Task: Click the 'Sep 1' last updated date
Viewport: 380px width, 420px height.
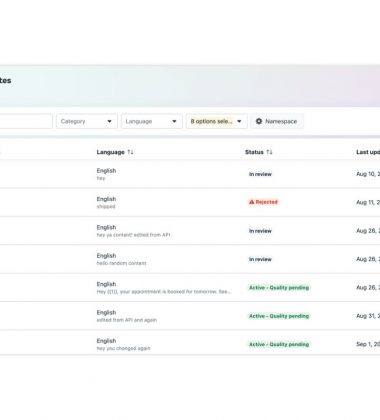Action: (368, 344)
